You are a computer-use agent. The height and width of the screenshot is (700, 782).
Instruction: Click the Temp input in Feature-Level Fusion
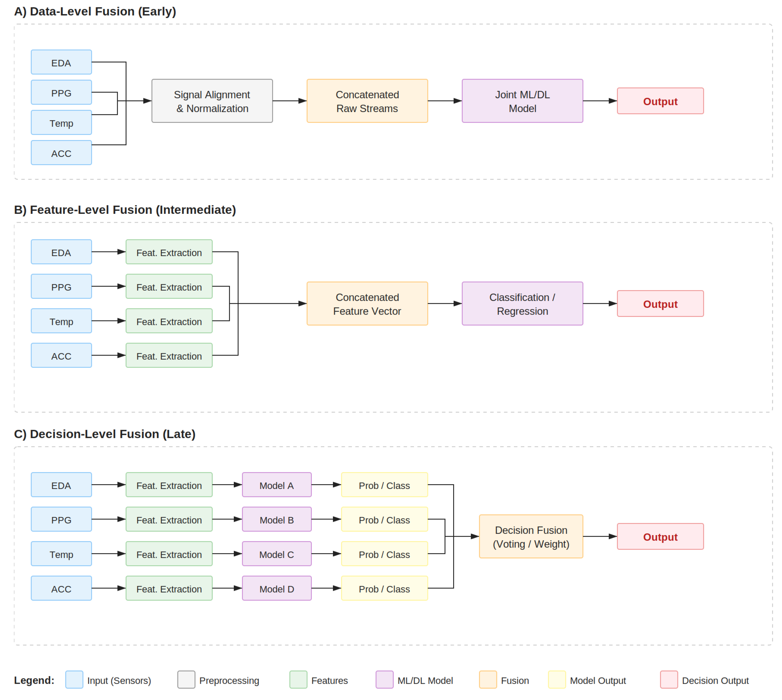[x=61, y=321]
